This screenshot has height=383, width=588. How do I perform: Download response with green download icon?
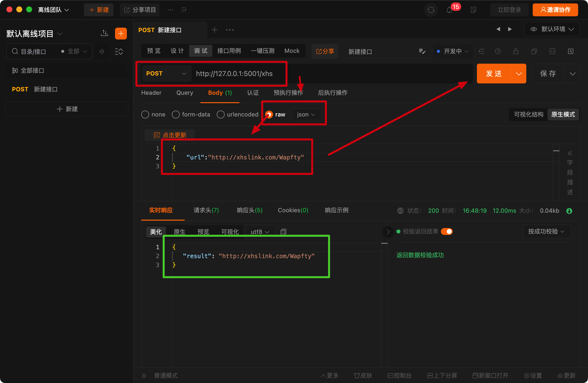point(569,211)
